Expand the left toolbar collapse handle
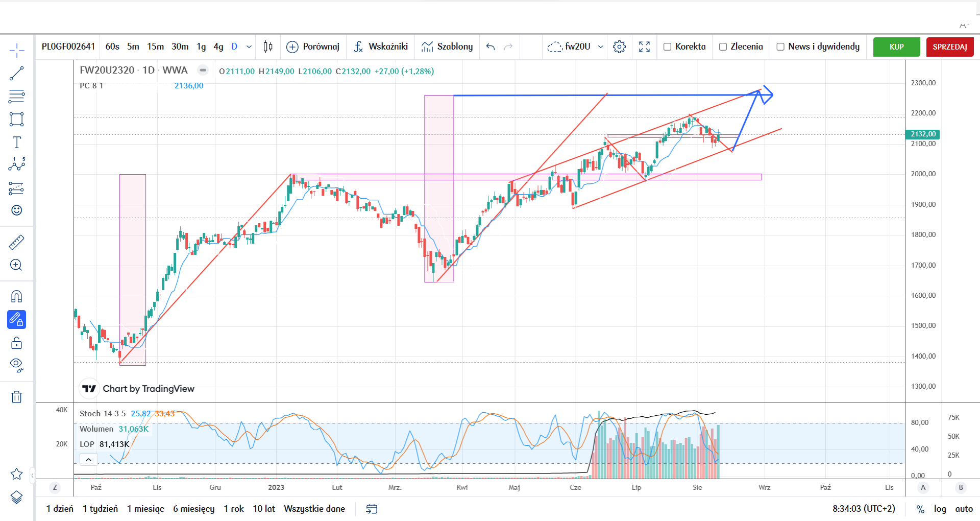The height and width of the screenshot is (521, 980). point(33,476)
